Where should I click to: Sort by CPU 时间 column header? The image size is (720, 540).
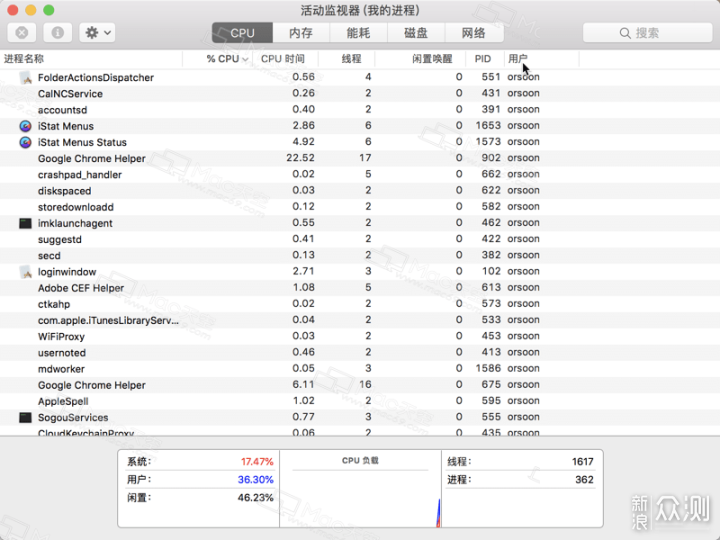coord(285,59)
